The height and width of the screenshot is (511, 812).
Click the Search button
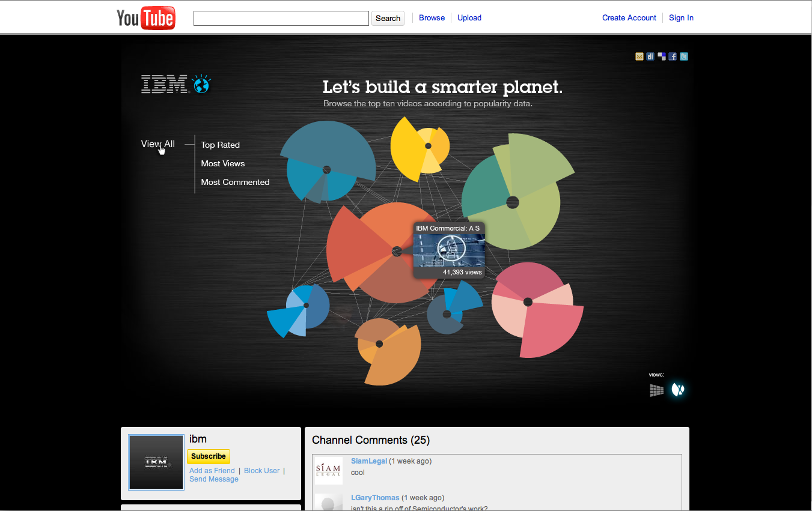pos(388,18)
